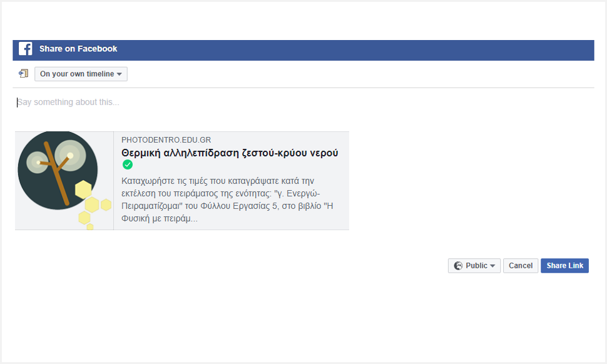Click the green verified checkmark icon
The image size is (607, 364).
pyautogui.click(x=128, y=165)
